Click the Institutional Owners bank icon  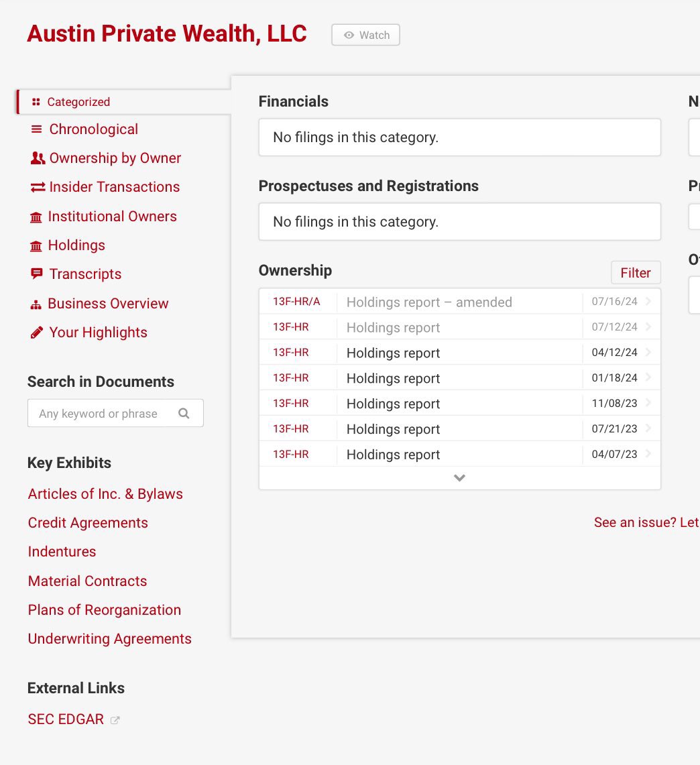tap(36, 217)
